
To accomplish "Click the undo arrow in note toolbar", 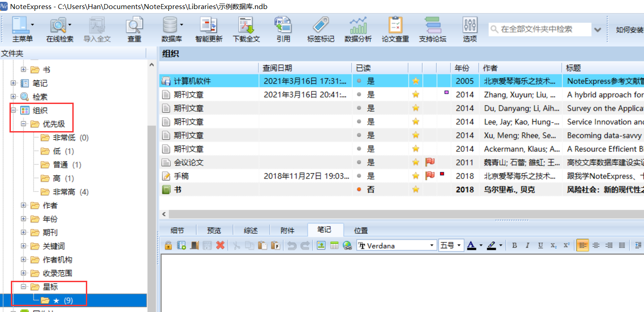I will coord(292,246).
